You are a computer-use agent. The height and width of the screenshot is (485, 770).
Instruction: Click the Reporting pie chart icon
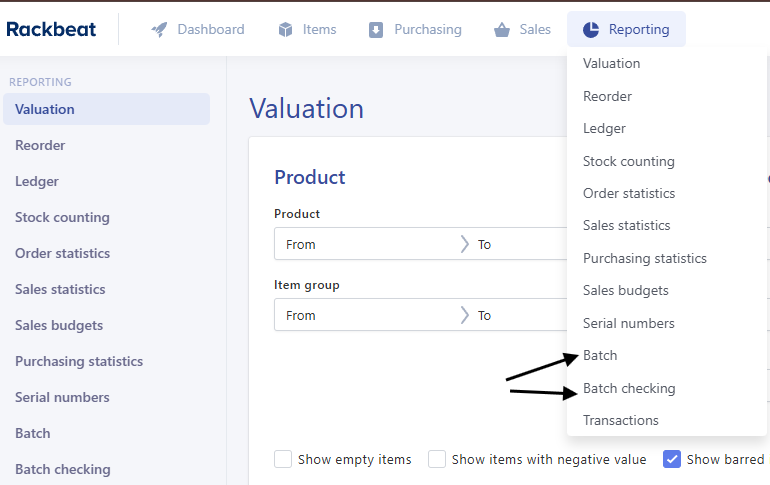[591, 30]
